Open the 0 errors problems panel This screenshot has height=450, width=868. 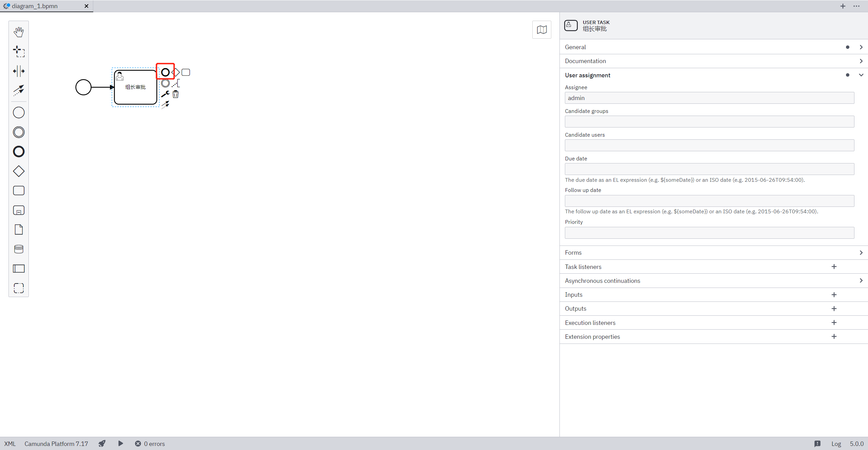(x=150, y=444)
